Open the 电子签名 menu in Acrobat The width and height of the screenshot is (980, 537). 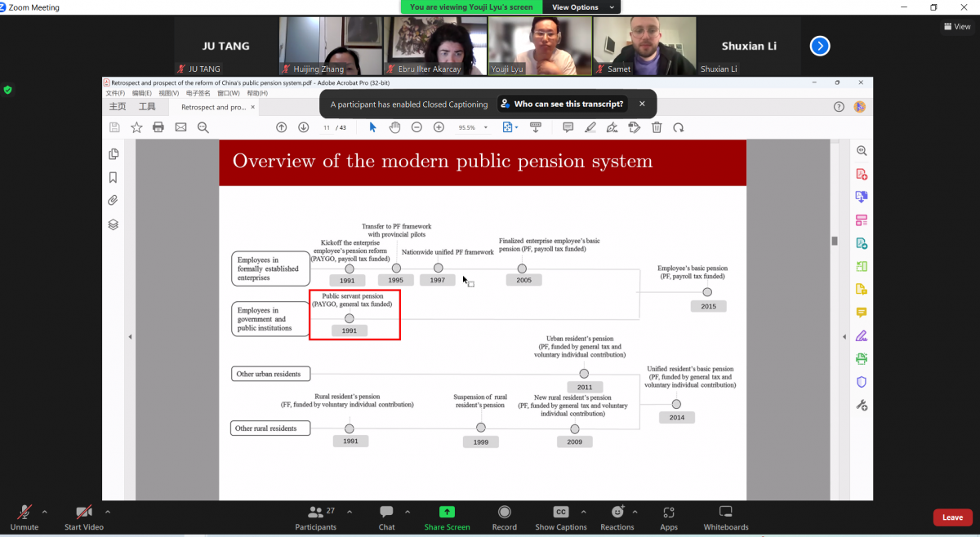198,93
